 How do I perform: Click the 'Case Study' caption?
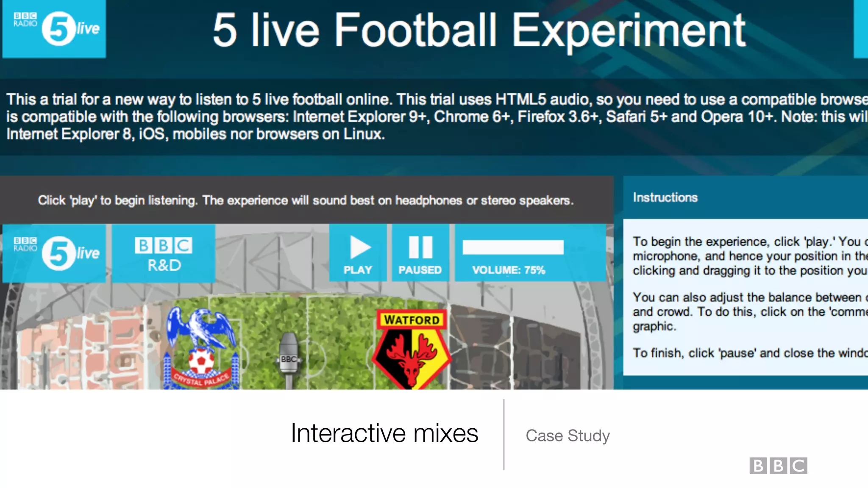pos(568,435)
